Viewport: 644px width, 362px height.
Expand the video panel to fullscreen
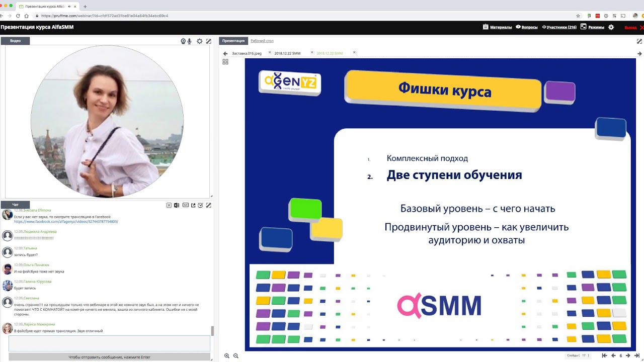click(209, 41)
